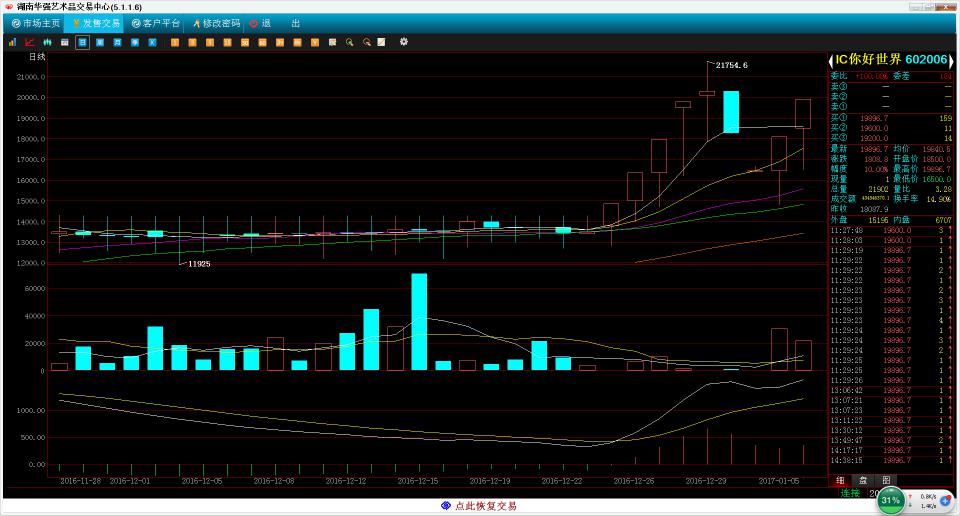Click the green magnifier zoom icon
The height and width of the screenshot is (516, 960).
349,42
